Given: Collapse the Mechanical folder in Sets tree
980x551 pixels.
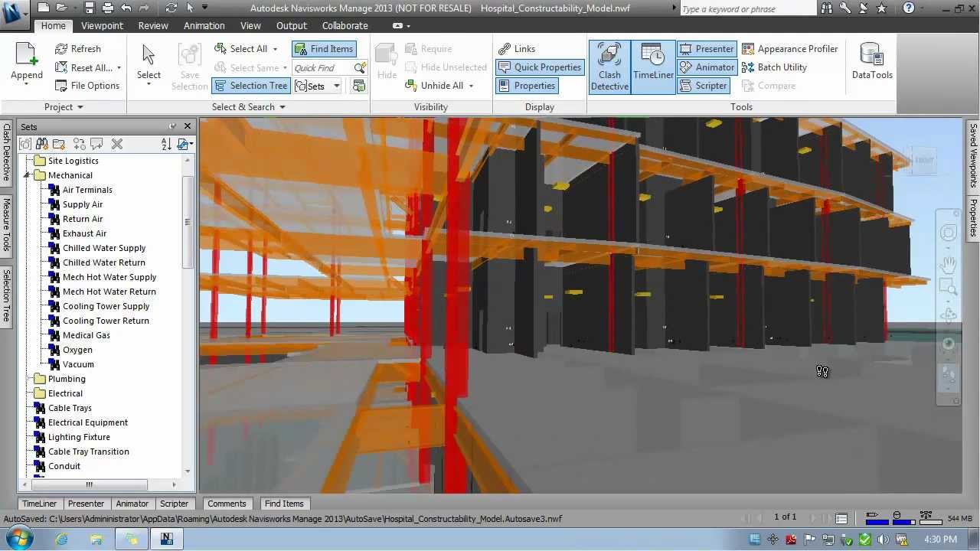Looking at the screenshot, I should coord(28,175).
